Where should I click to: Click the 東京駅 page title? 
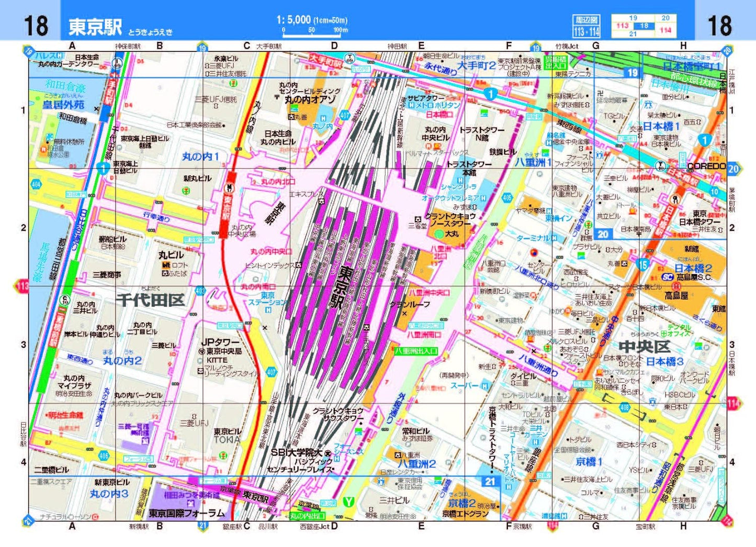(x=95, y=27)
